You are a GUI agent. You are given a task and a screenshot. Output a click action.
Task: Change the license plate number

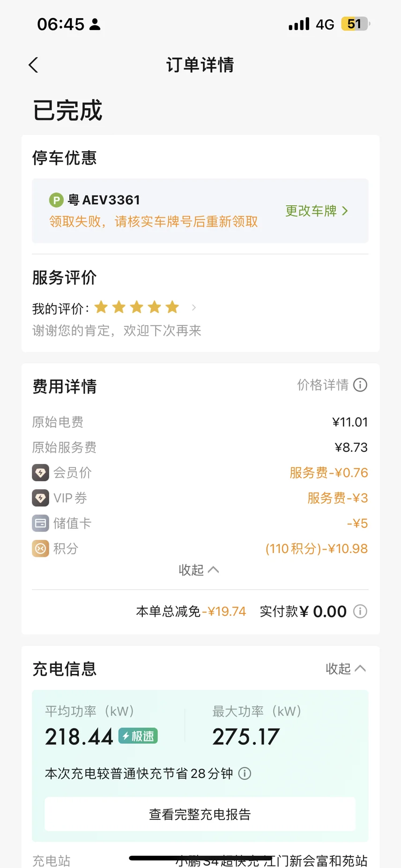point(317,211)
